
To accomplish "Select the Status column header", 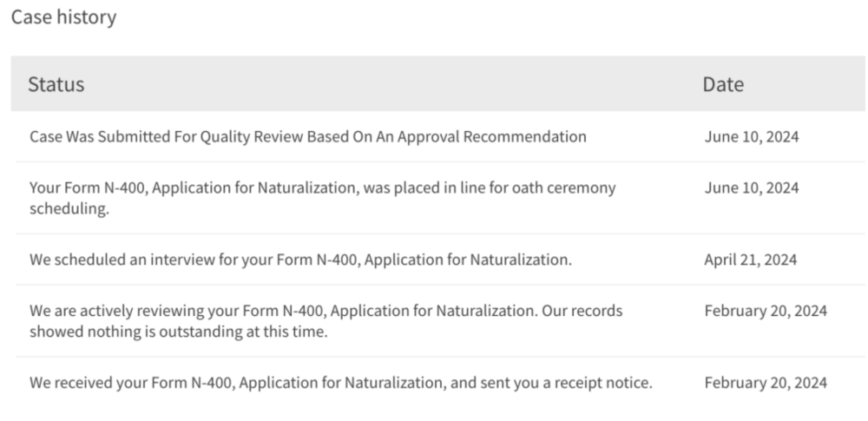I will click(x=56, y=84).
